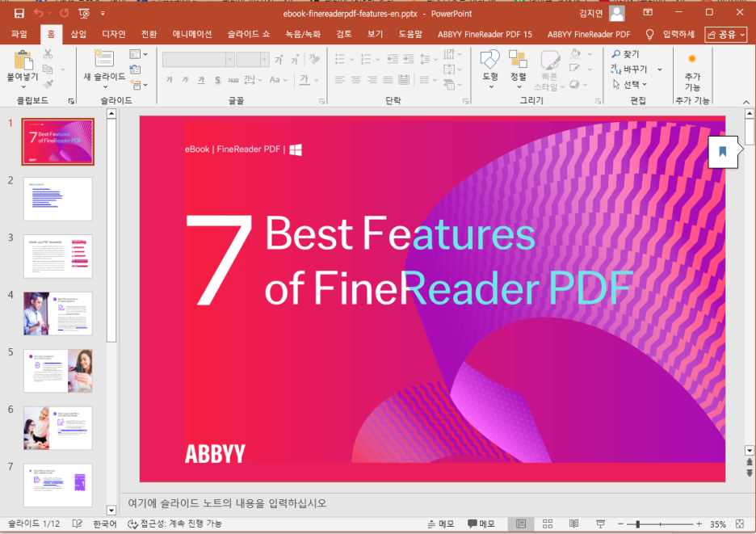Open shape fill paint bucket
The height and width of the screenshot is (534, 756).
(575, 53)
